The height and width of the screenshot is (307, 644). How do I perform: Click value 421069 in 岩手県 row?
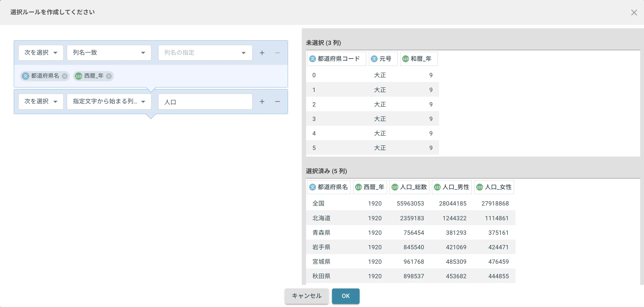[456, 247]
